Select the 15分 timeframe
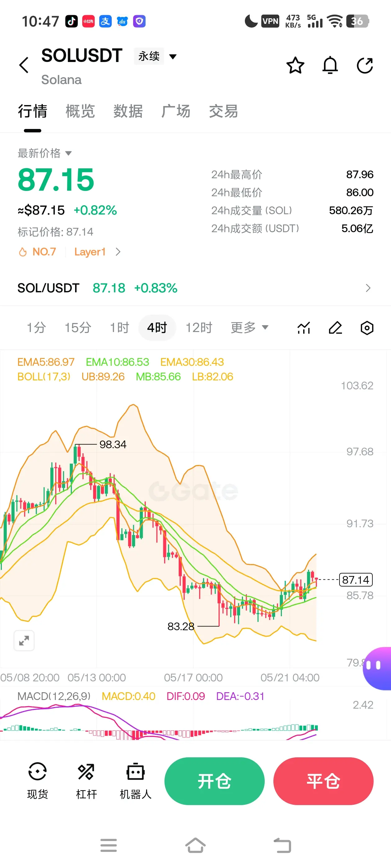This screenshot has width=391, height=868. [x=78, y=328]
